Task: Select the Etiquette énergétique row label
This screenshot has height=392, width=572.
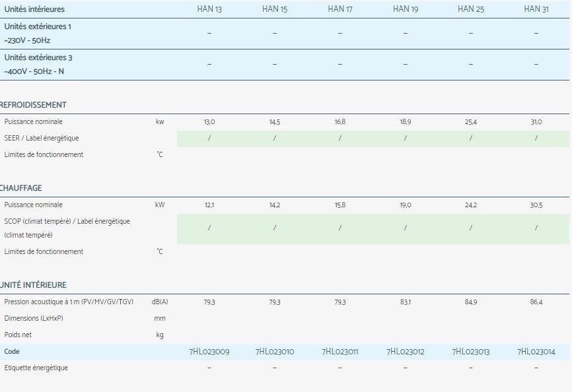Action: [x=36, y=368]
